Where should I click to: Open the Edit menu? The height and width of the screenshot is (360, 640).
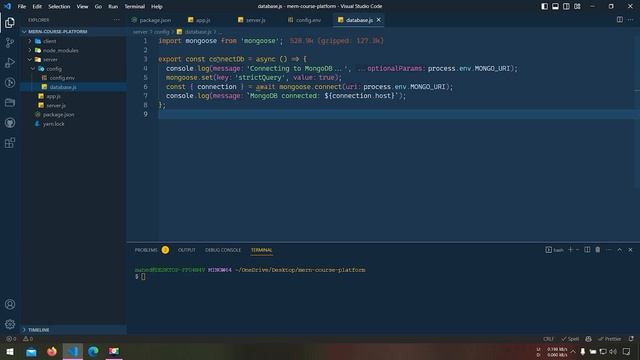tap(37, 6)
